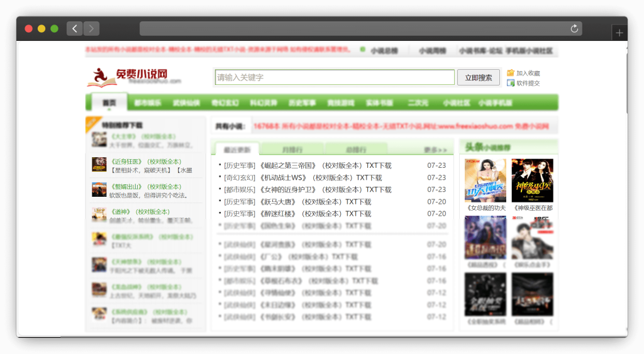Open a new tab with the plus button
Image resolution: width=644 pixels, height=354 pixels.
click(619, 33)
